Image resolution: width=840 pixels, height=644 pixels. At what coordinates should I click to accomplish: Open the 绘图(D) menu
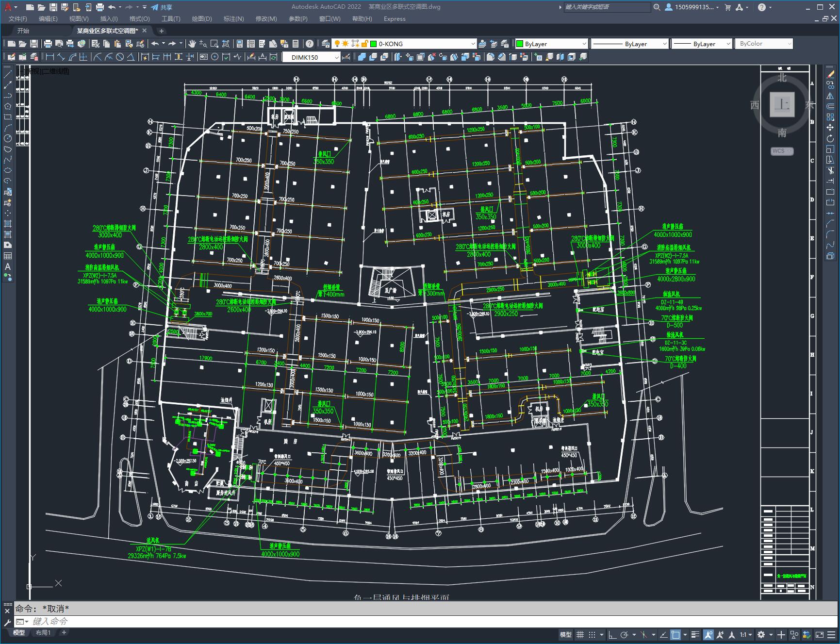click(202, 18)
